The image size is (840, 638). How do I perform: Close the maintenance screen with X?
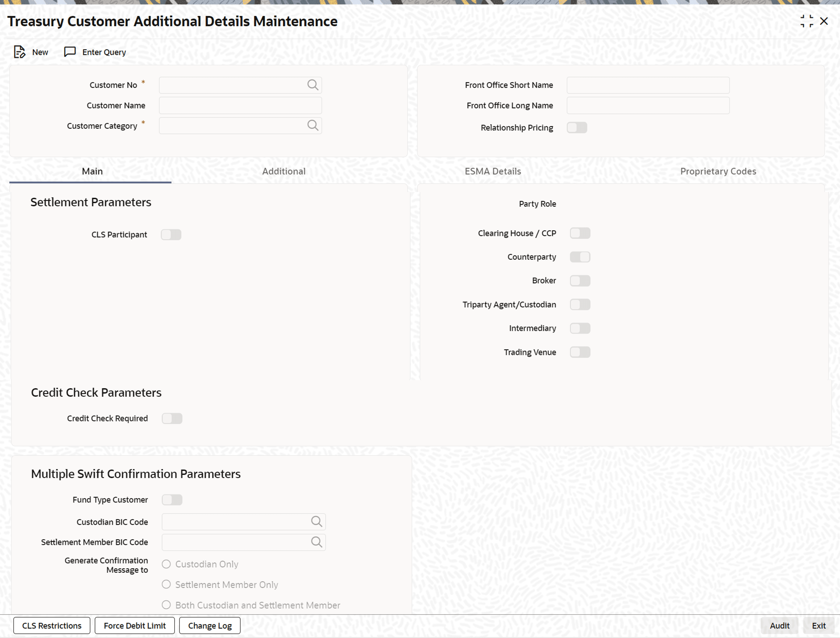point(824,21)
